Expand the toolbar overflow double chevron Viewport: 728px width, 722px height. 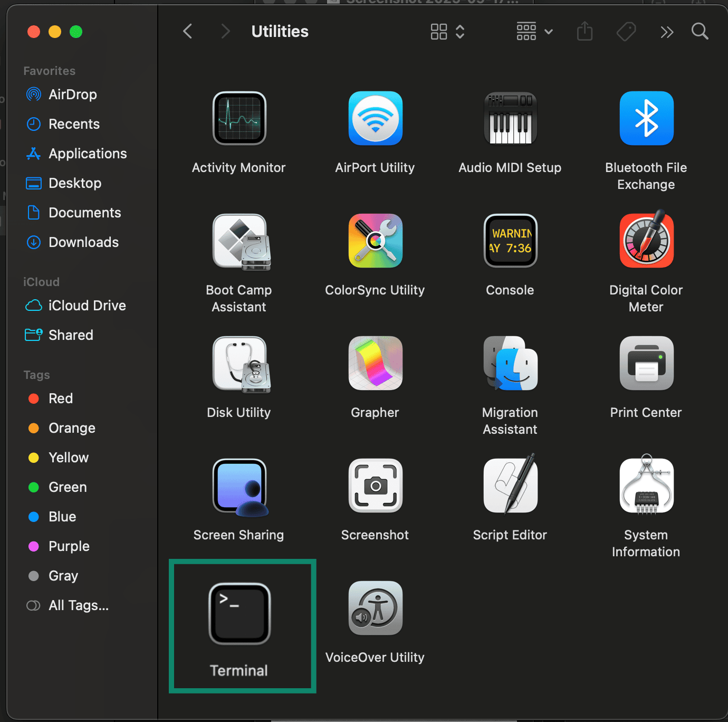[667, 32]
